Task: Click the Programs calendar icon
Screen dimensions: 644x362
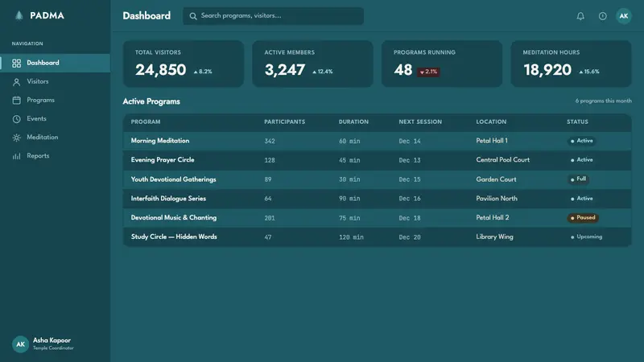Action: pyautogui.click(x=16, y=100)
